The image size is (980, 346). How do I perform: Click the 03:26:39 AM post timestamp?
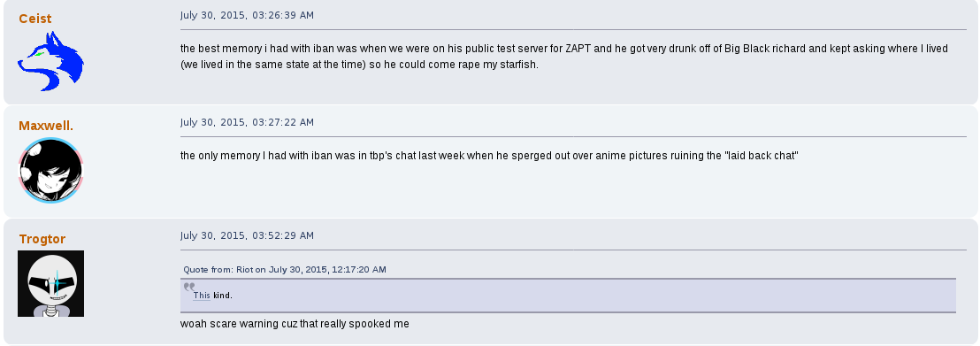pyautogui.click(x=248, y=14)
